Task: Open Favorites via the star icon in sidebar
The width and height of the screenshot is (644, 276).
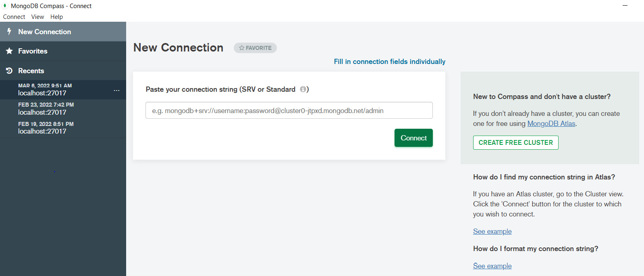Action: 9,51
